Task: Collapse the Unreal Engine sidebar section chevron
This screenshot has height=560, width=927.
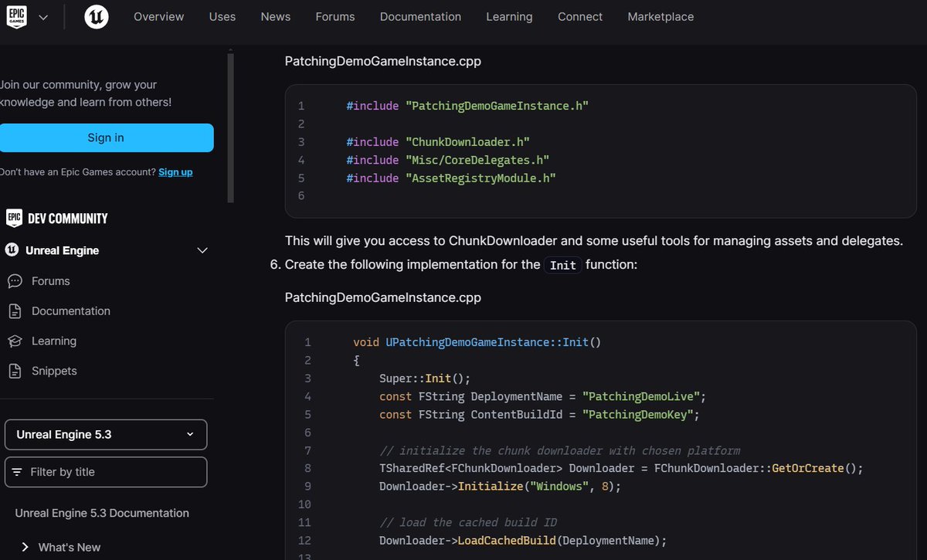Action: click(202, 250)
